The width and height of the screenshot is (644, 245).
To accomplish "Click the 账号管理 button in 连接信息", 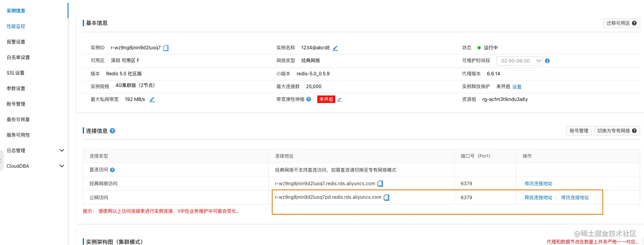I will coord(579,131).
